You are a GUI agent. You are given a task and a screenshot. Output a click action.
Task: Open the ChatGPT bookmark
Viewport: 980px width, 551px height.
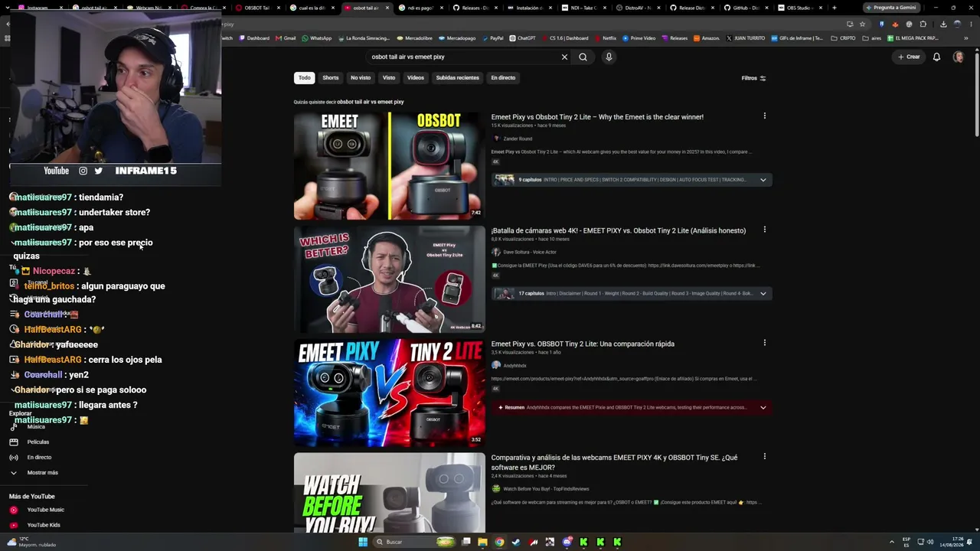point(523,38)
